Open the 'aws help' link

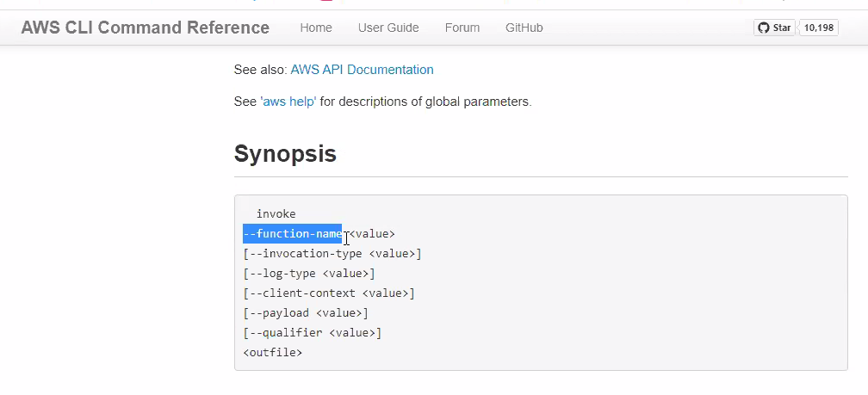(288, 102)
